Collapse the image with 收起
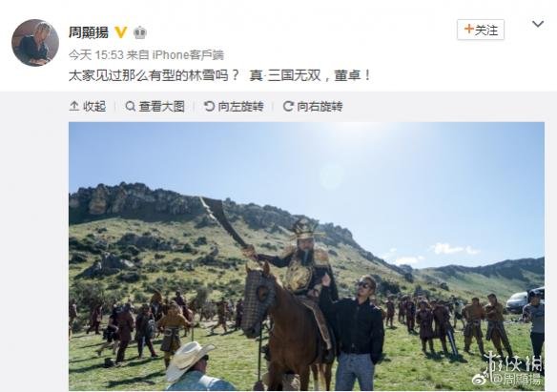This screenshot has width=557, height=392. pos(88,106)
